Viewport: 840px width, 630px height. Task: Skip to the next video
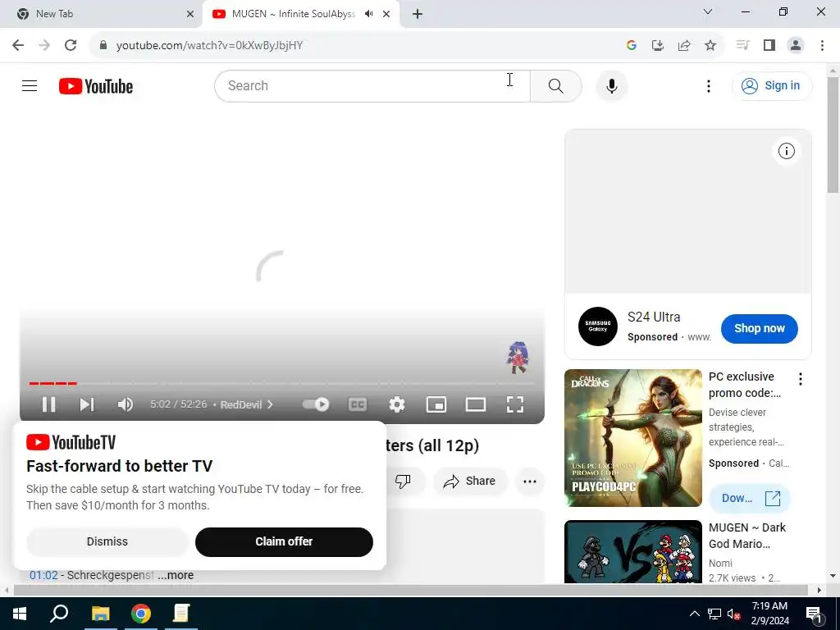[x=87, y=404]
